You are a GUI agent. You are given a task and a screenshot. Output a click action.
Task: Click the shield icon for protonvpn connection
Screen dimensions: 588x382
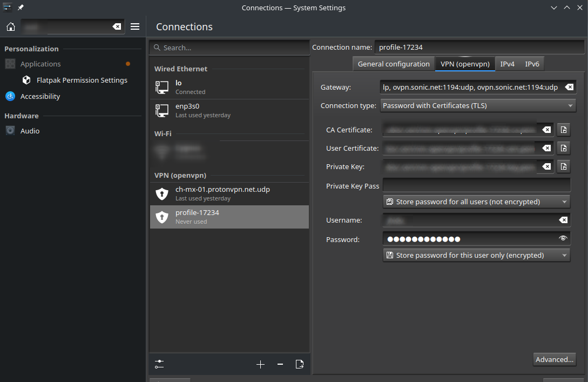162,193
